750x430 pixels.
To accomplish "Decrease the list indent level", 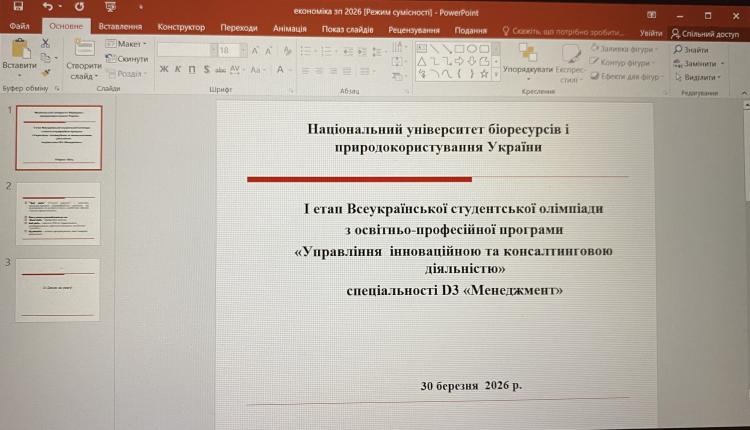I will pyautogui.click(x=348, y=51).
